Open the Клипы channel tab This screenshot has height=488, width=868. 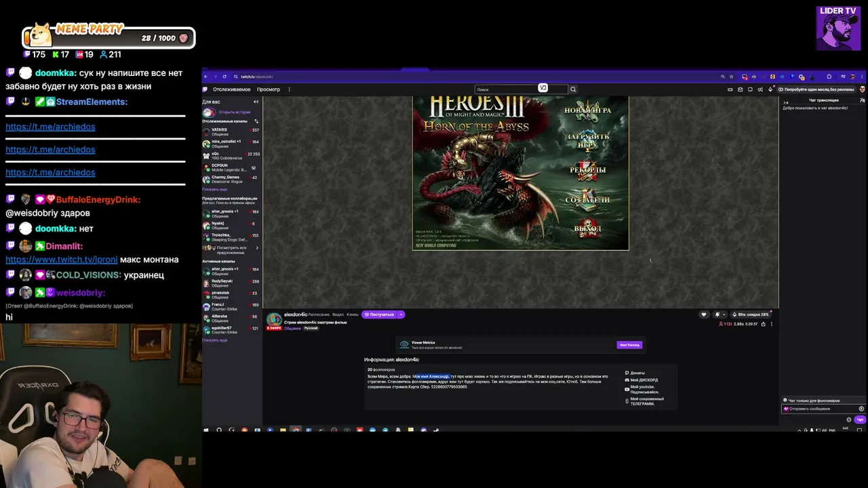[x=353, y=314]
